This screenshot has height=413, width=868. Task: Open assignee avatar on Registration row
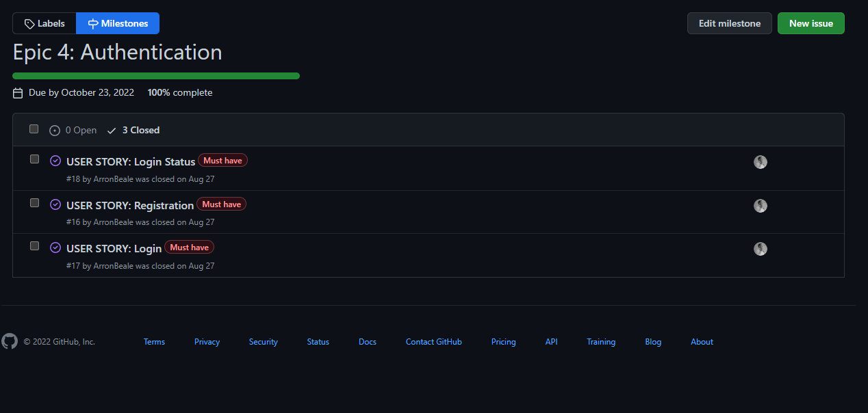pos(760,206)
